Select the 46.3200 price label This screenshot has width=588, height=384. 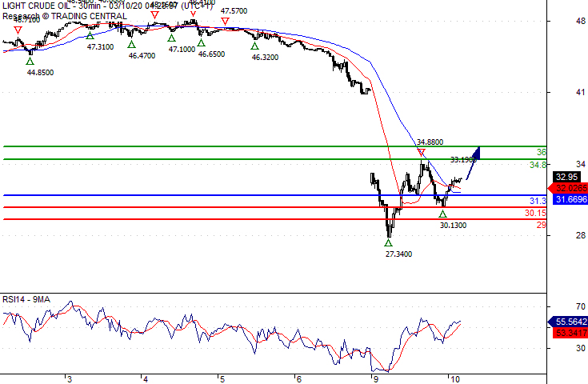pos(265,58)
